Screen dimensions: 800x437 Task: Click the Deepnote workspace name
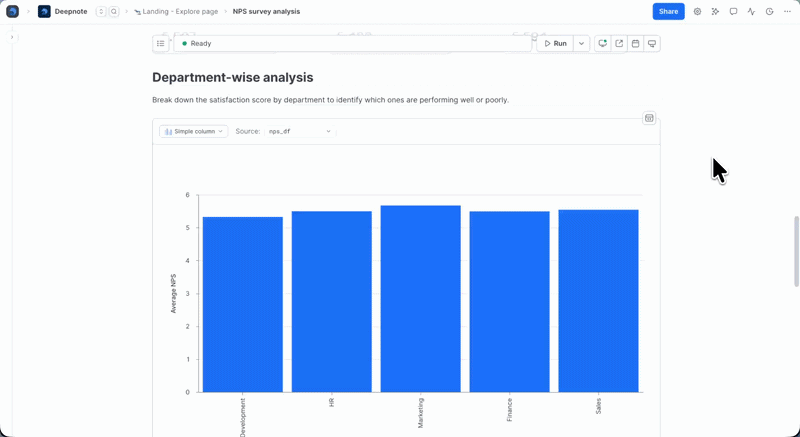coord(71,11)
